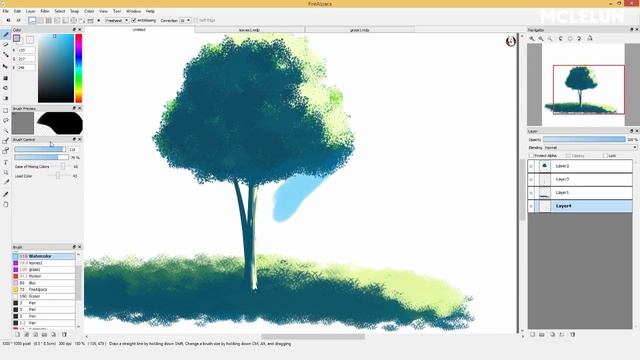Screen dimensions: 640x360
Task: Click Navigator rotate right icon
Action: click(579, 38)
